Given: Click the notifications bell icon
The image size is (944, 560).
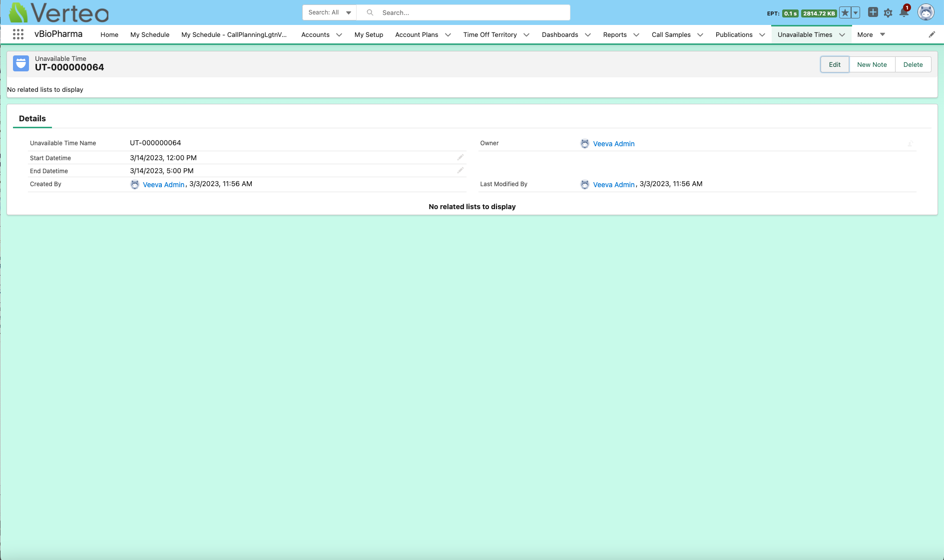Looking at the screenshot, I should 904,13.
